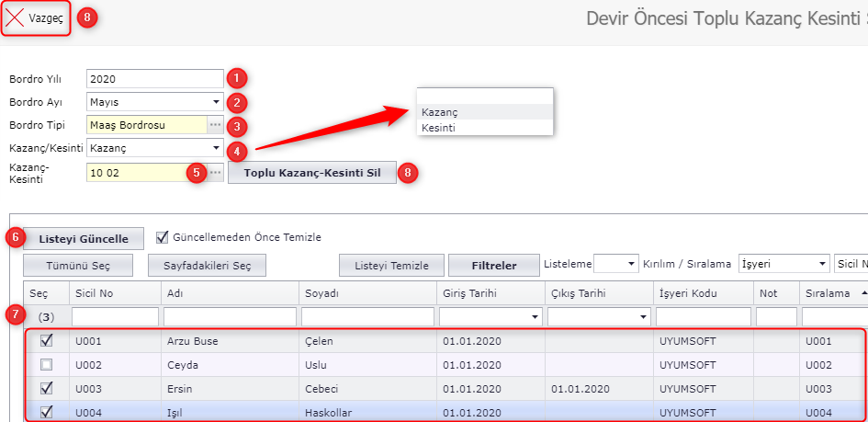This screenshot has height=422, width=868.
Task: Open the Giriş Tarihi filter dropdown
Action: pyautogui.click(x=535, y=316)
